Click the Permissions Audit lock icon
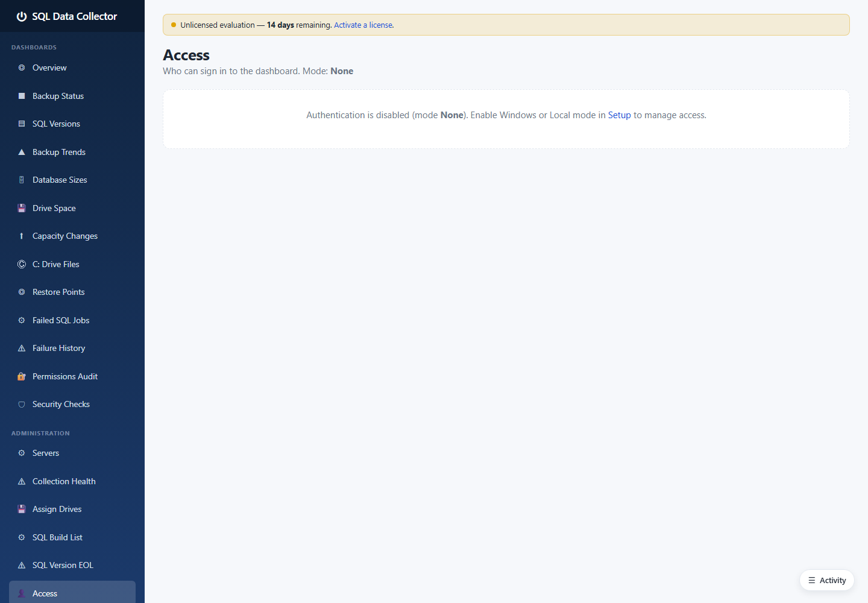868x603 pixels. click(x=22, y=376)
